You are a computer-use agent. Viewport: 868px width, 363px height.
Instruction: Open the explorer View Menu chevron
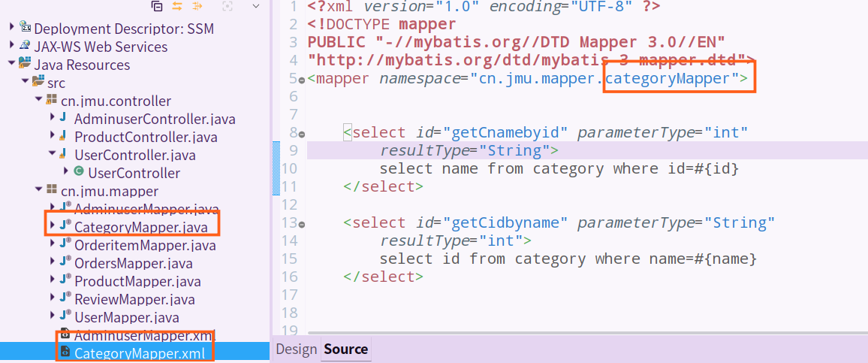pyautogui.click(x=256, y=6)
